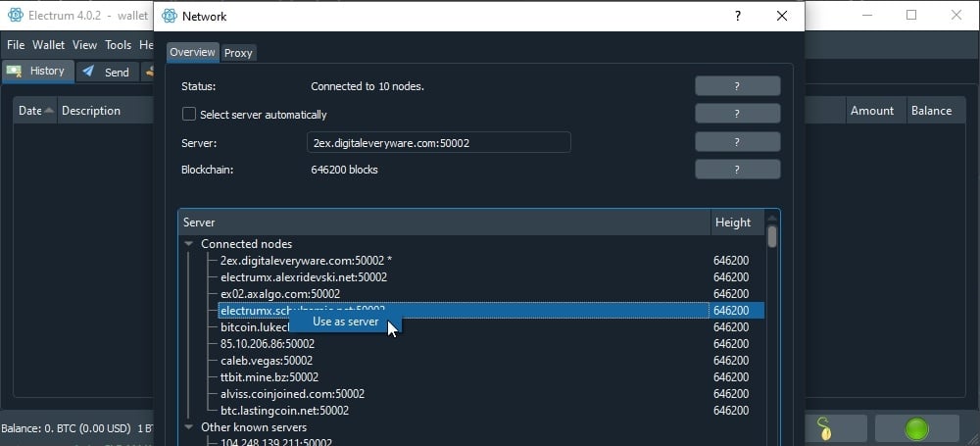Click scrollbar up arrow in server list
The height and width of the screenshot is (446, 980).
(772, 219)
